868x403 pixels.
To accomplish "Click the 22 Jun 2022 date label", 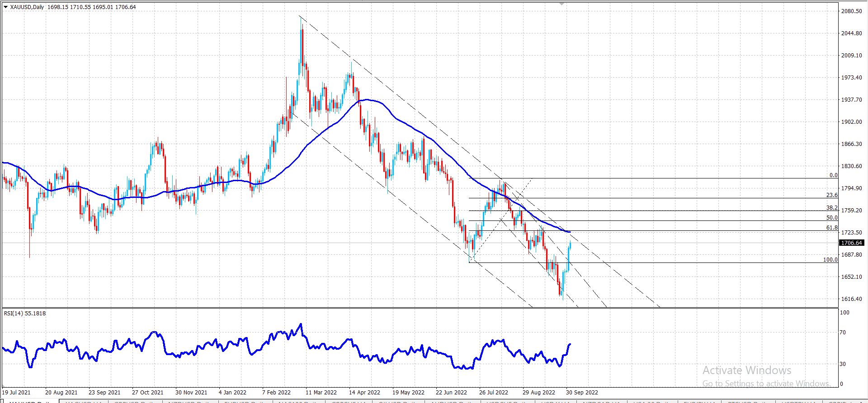I will pos(451,393).
